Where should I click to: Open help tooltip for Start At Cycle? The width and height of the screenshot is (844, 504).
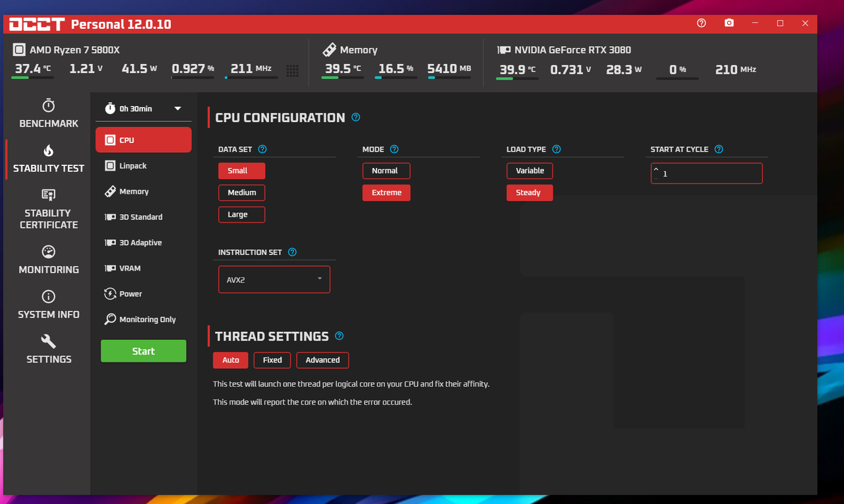[x=719, y=150]
